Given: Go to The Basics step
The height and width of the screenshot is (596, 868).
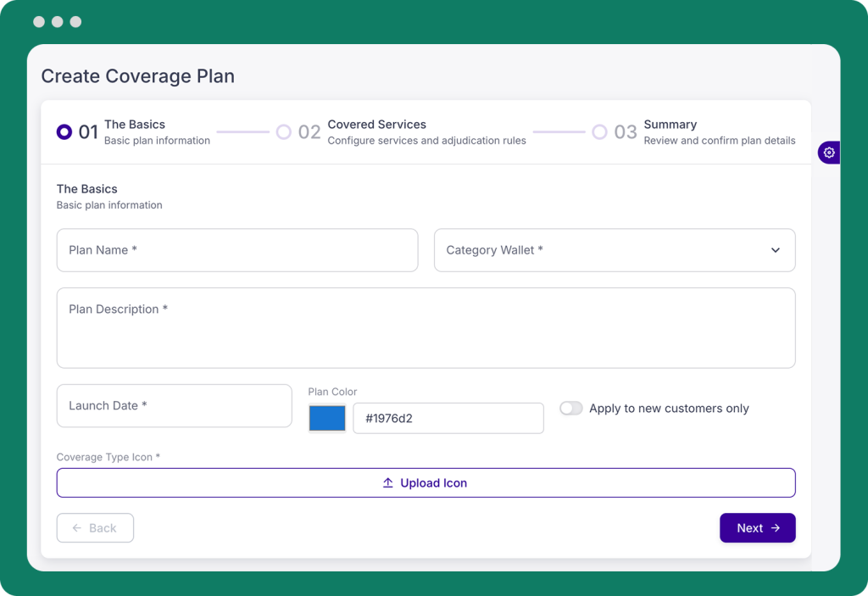Looking at the screenshot, I should coord(135,125).
